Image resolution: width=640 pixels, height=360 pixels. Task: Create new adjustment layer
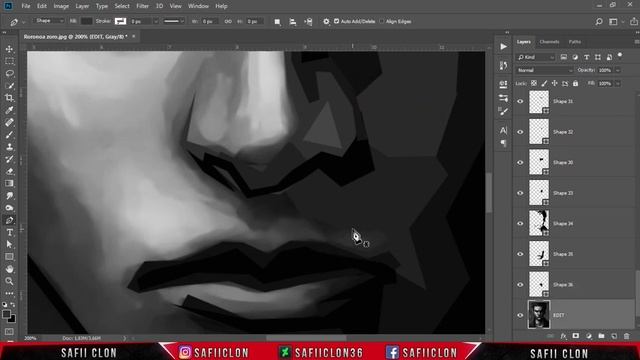tap(589, 336)
